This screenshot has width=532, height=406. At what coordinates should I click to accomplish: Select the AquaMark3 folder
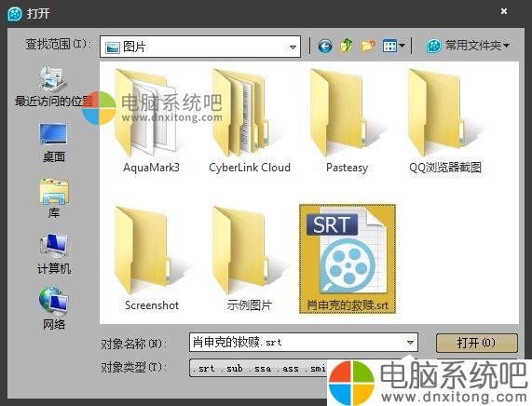tap(151, 120)
